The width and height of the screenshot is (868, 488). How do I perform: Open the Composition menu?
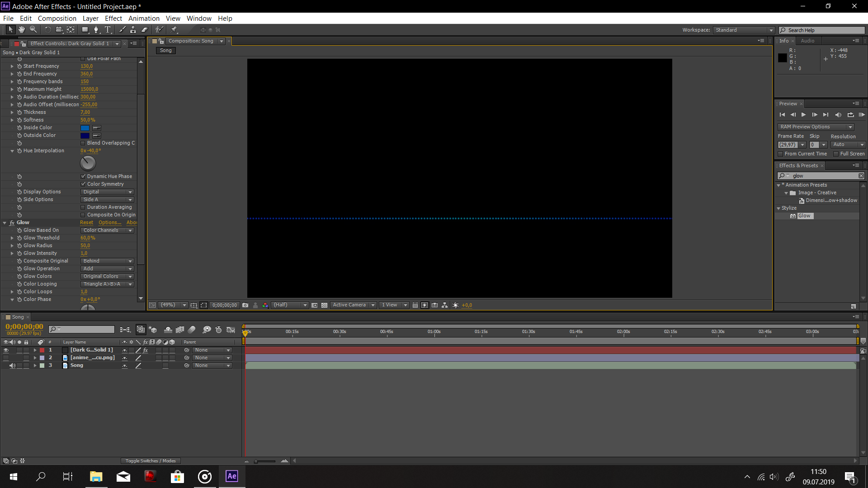click(x=57, y=19)
